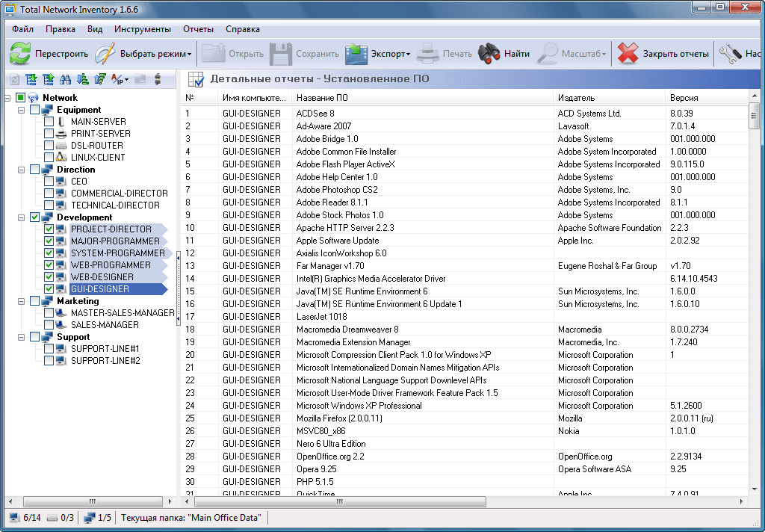This screenshot has width=765, height=532.
Task: Open the Файл menu
Action: click(22, 29)
